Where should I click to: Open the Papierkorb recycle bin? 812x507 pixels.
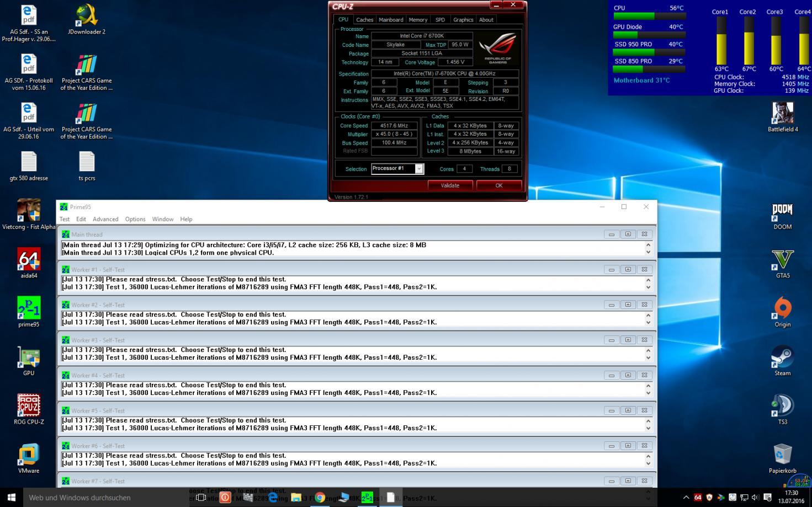(x=783, y=458)
